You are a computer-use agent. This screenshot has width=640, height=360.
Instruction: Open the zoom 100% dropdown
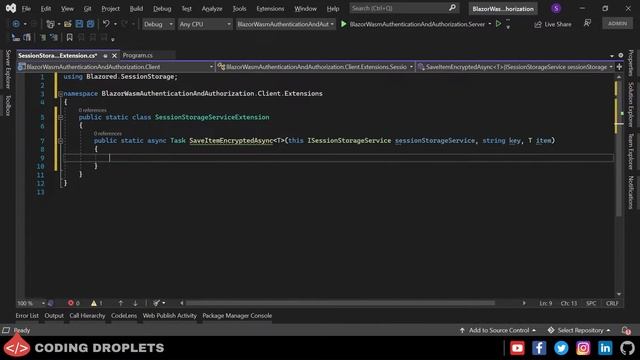31,303
